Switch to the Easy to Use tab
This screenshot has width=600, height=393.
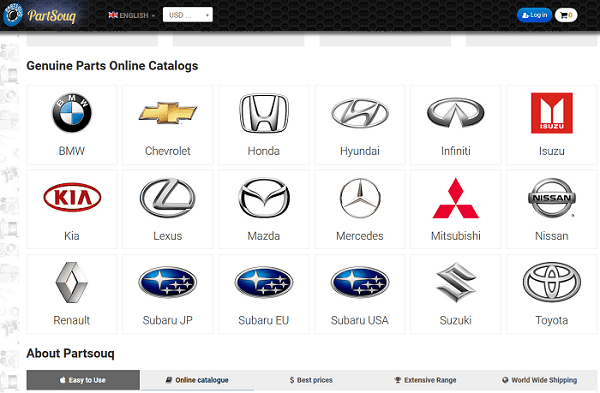coord(83,380)
